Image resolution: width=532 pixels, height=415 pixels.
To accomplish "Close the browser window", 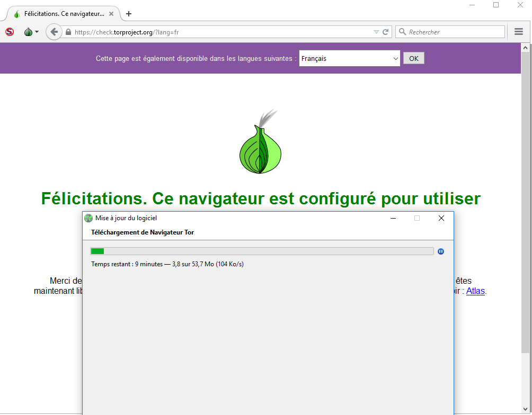I will 520,5.
